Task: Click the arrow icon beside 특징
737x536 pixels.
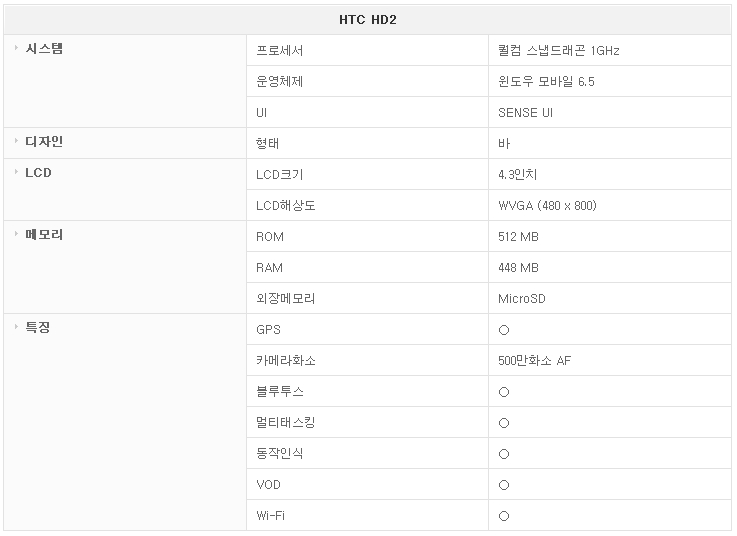Action: tap(16, 327)
